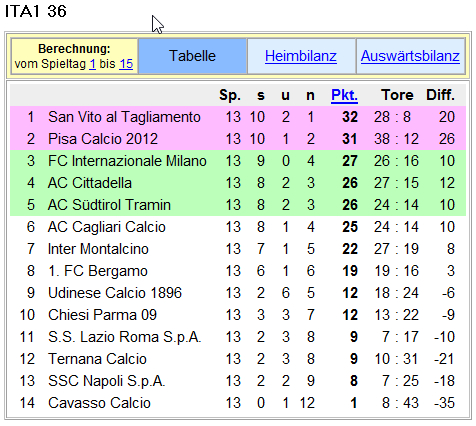
Task: Click Inter Montalcino team name
Action: tap(98, 249)
